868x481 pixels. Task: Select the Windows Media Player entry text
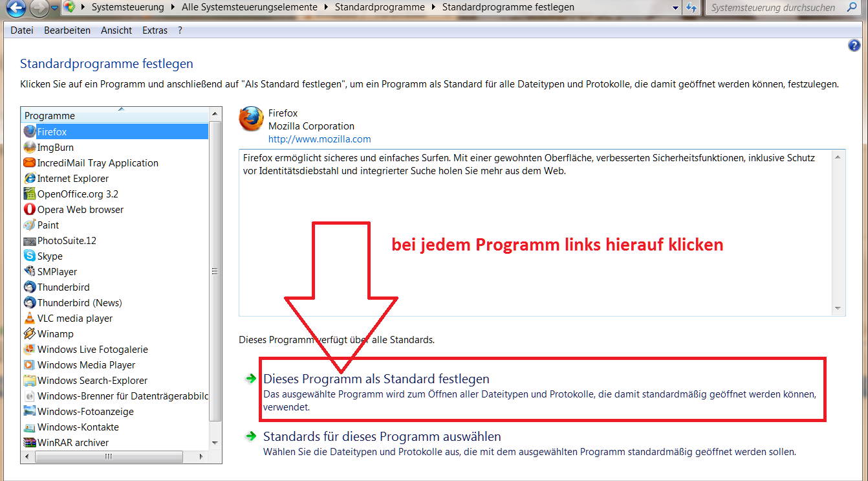pos(86,365)
